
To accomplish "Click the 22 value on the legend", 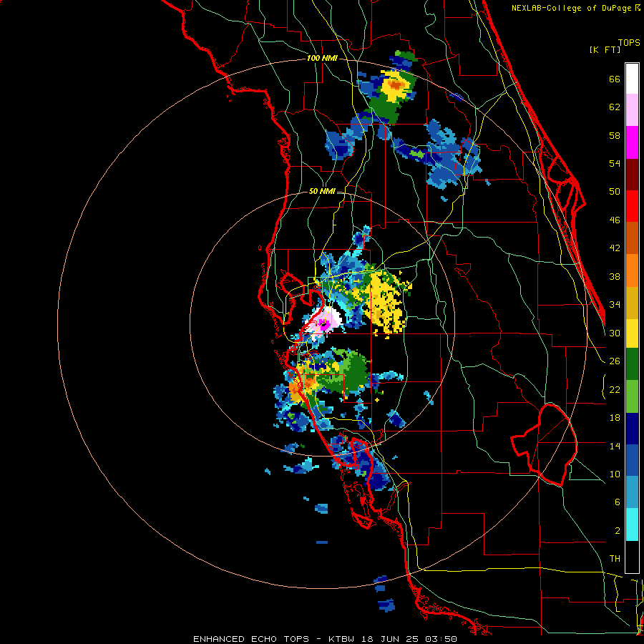I will coord(615,389).
